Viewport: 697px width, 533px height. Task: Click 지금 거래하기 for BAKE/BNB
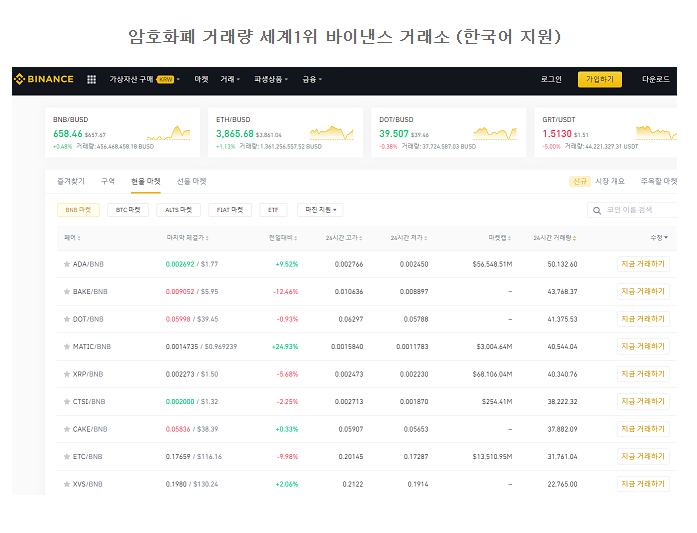coord(643,292)
